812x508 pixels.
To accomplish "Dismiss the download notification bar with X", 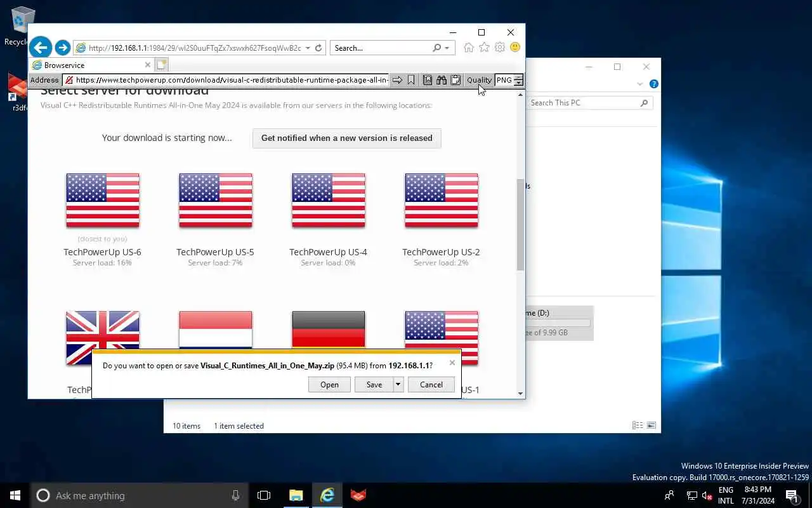I will [452, 363].
